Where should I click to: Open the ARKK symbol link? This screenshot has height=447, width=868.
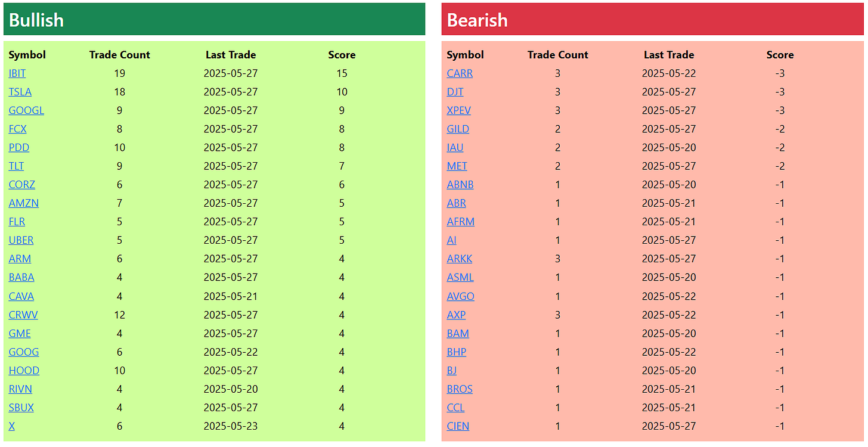(460, 259)
